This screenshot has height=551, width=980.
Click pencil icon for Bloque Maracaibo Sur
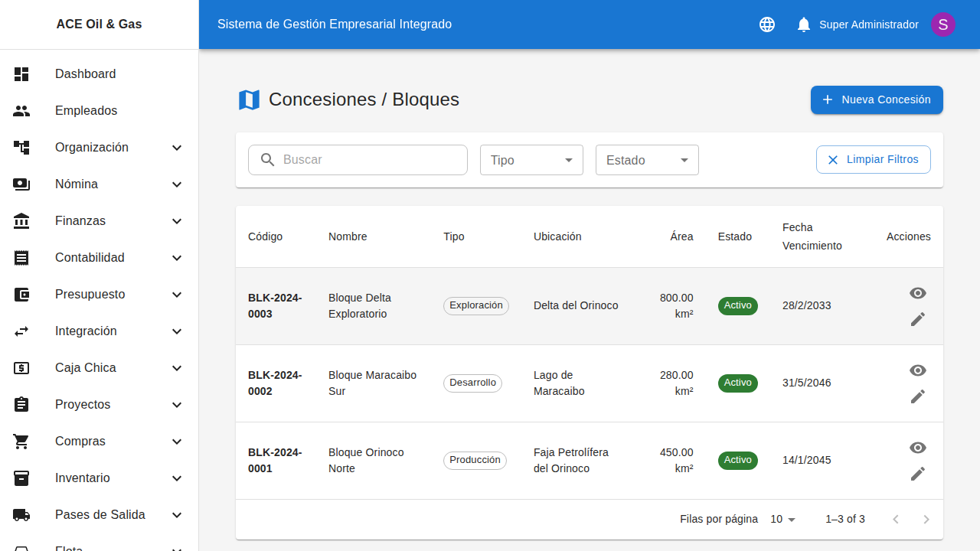[918, 396]
